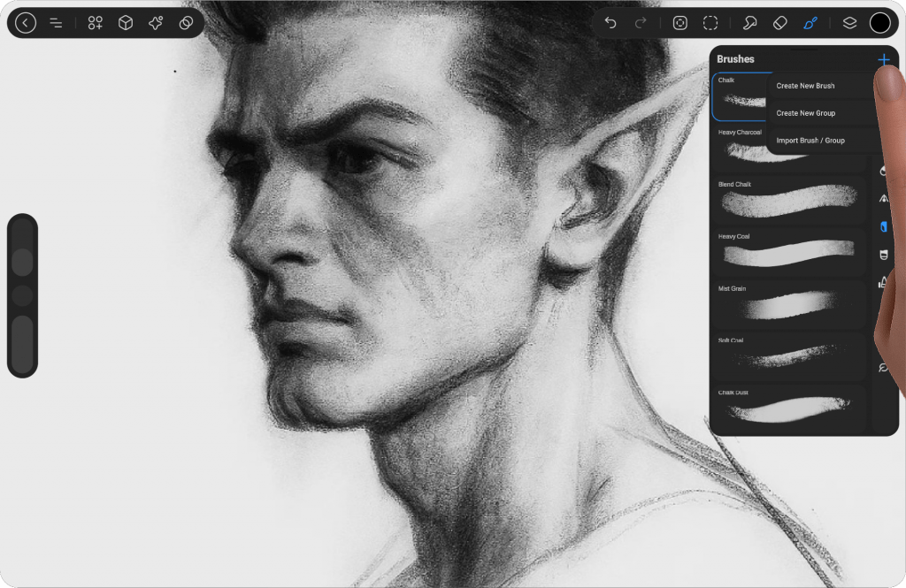Image resolution: width=906 pixels, height=588 pixels.
Task: Open the 3D cube tool
Action: 126,23
